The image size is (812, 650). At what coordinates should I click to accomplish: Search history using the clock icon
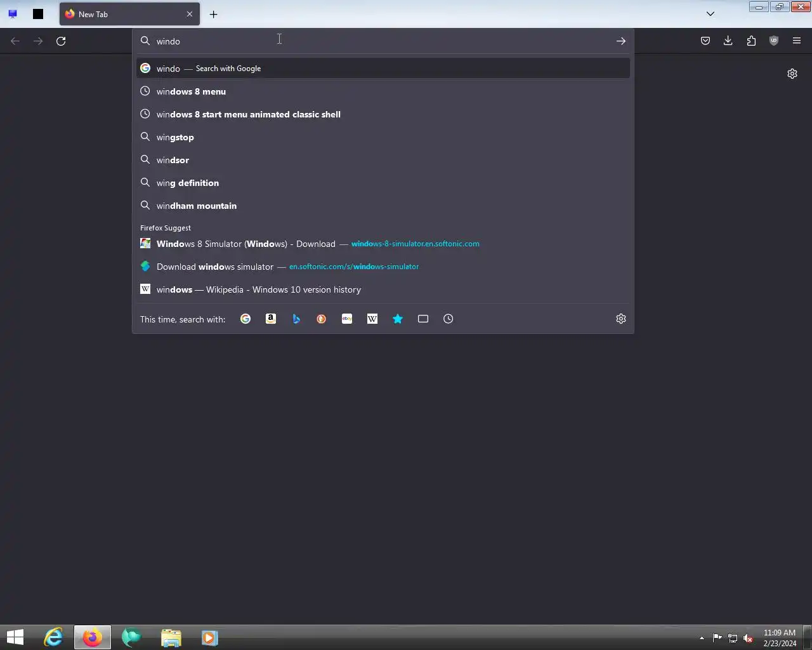click(449, 319)
